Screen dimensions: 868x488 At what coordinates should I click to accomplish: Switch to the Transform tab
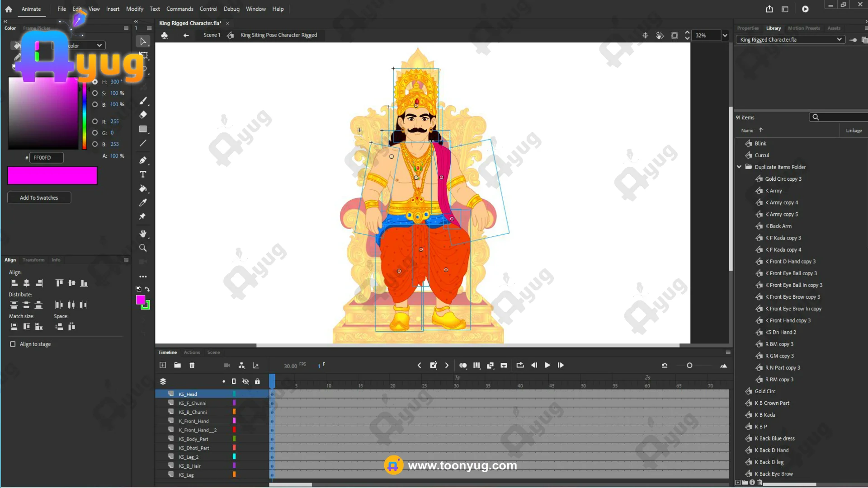(x=33, y=260)
